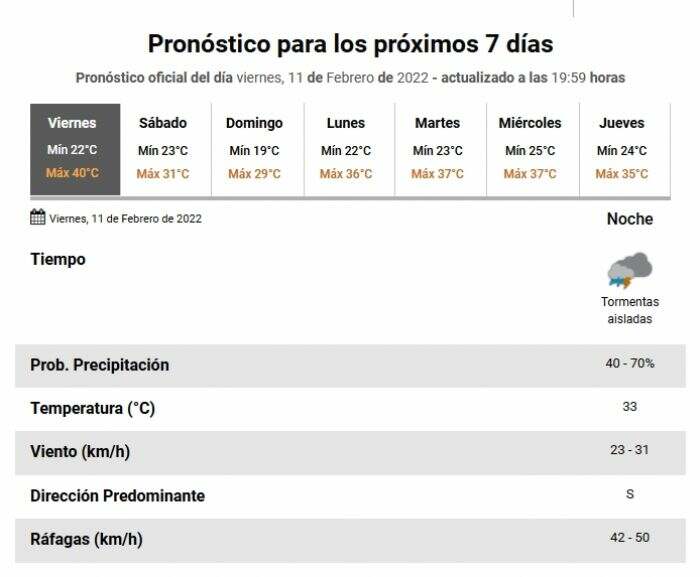Select the Viernes forecast tab
This screenshot has width=700, height=577.
click(75, 149)
